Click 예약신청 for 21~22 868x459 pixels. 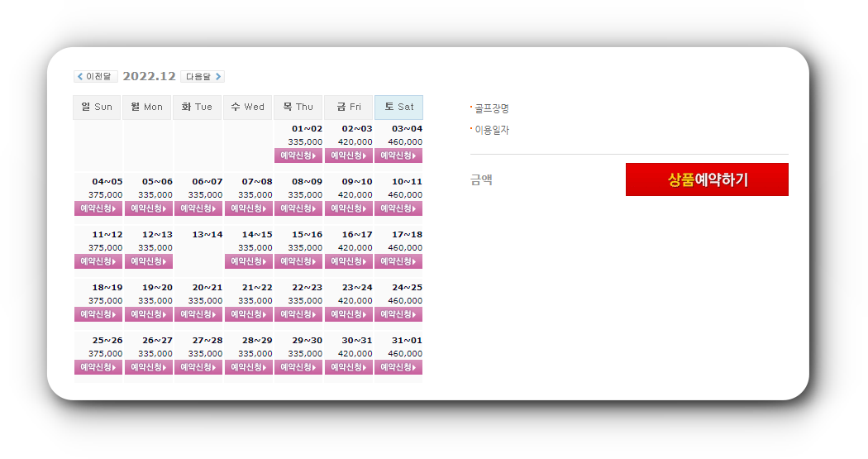pyautogui.click(x=249, y=314)
